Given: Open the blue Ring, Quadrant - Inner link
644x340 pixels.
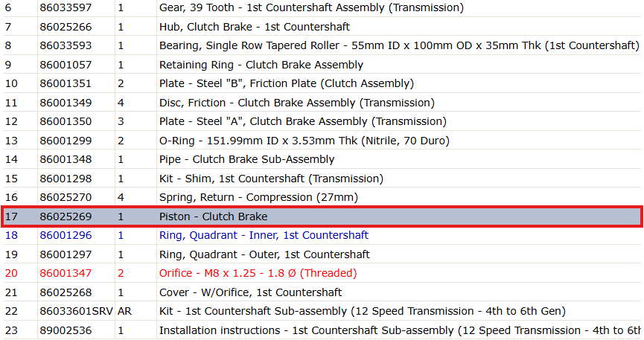Looking at the screenshot, I should coord(264,235).
